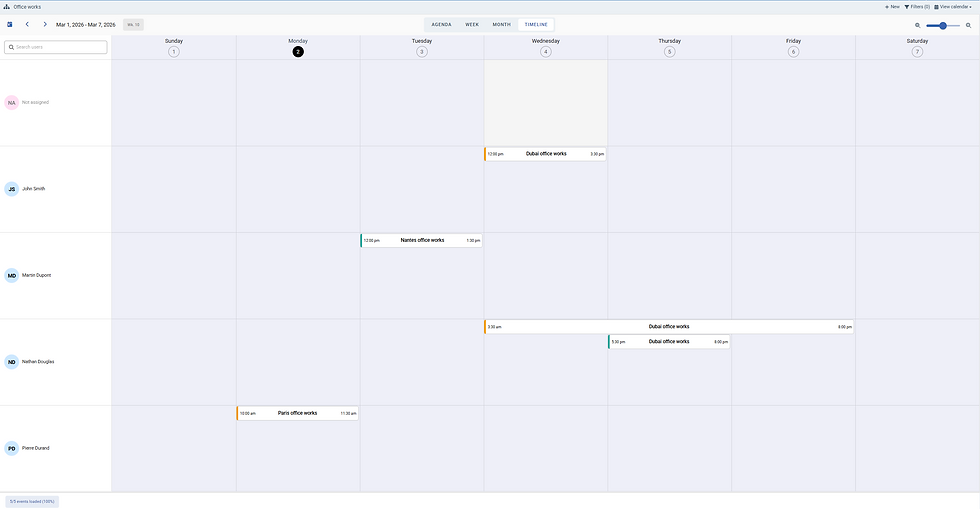Viewport: 980px width, 509px height.
Task: Click the PD Pierre Durand avatar
Action: tap(11, 448)
